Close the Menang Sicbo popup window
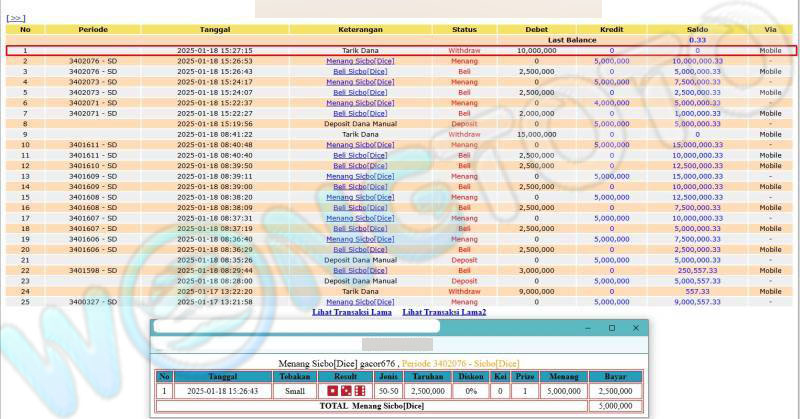This screenshot has height=419, width=800. point(635,328)
